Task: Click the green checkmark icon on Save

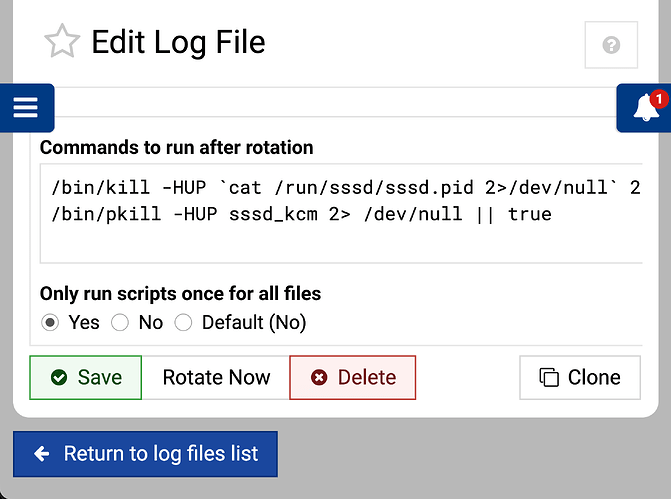Action: point(59,378)
